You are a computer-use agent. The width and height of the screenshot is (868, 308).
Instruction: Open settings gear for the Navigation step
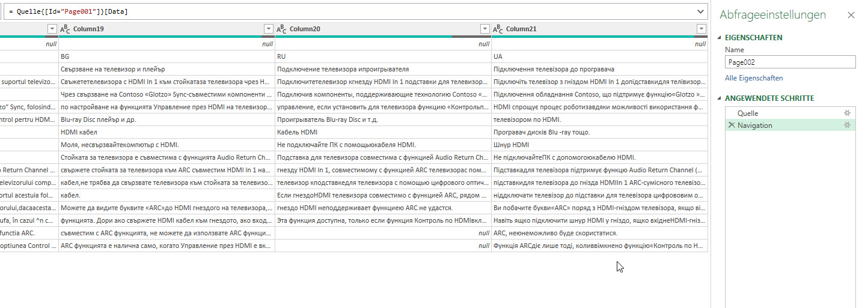pos(848,125)
